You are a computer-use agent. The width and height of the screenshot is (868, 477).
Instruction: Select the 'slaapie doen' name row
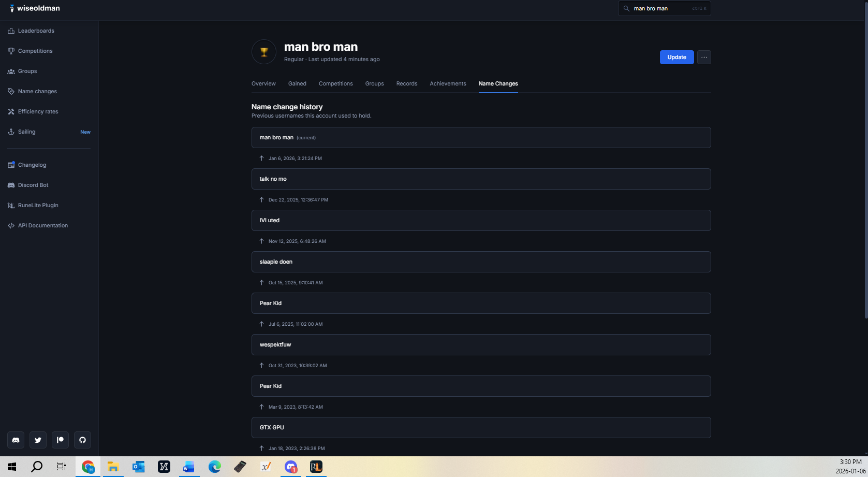(481, 262)
